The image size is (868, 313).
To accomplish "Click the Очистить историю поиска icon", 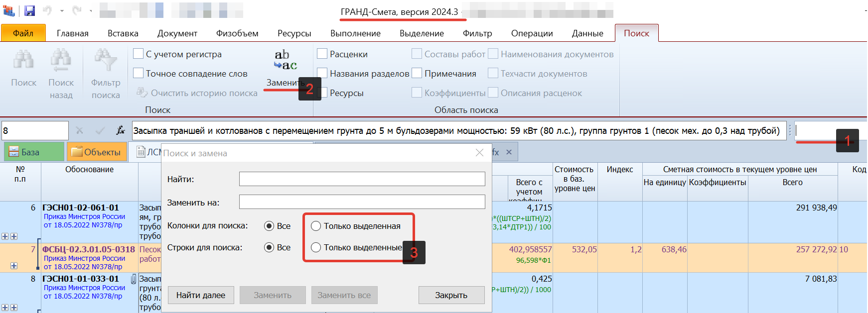I will 142,93.
